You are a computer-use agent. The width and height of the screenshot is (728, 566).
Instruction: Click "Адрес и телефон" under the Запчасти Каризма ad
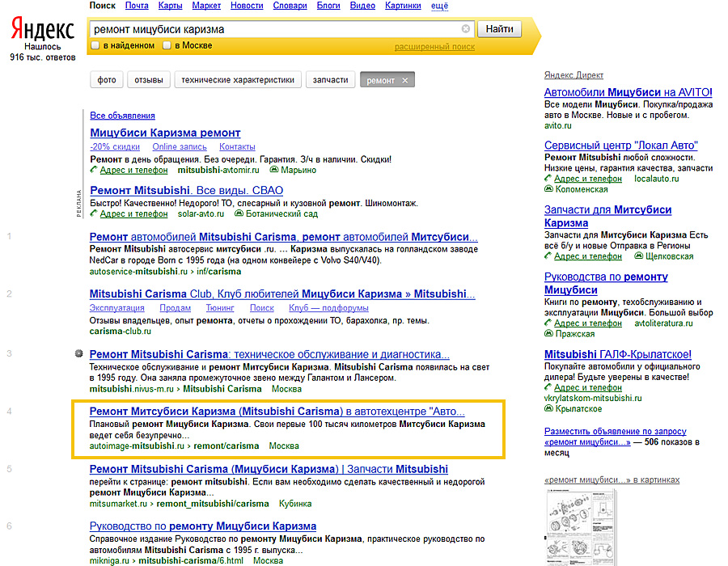coord(587,256)
